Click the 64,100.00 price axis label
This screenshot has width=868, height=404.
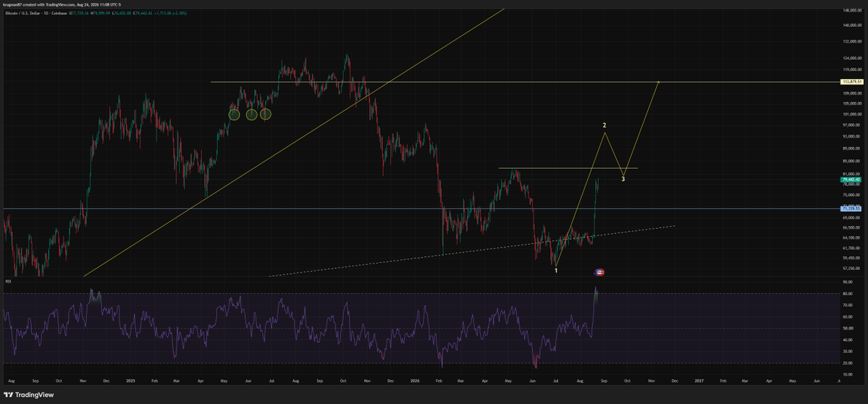(851, 237)
